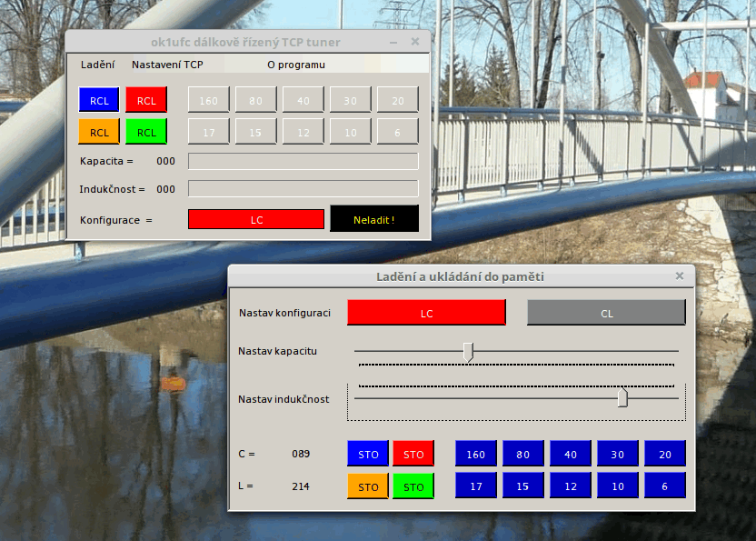This screenshot has width=756, height=541.
Task: Store to the red STO memory
Action: [413, 454]
